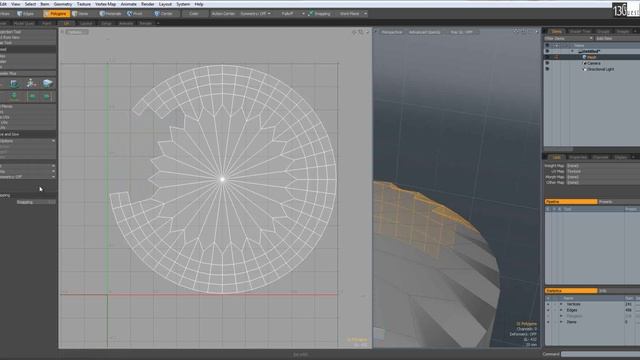Toggle visibility eye of the Mesh item
The image size is (640, 360).
point(547,58)
